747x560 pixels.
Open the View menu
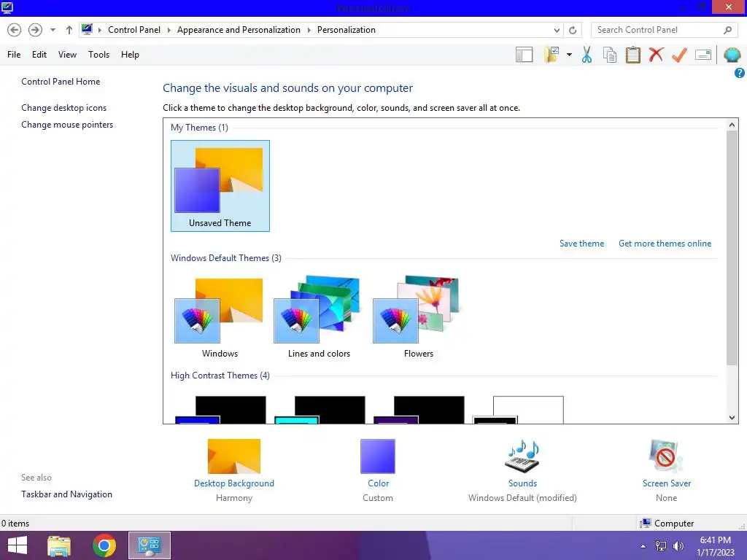tap(67, 54)
